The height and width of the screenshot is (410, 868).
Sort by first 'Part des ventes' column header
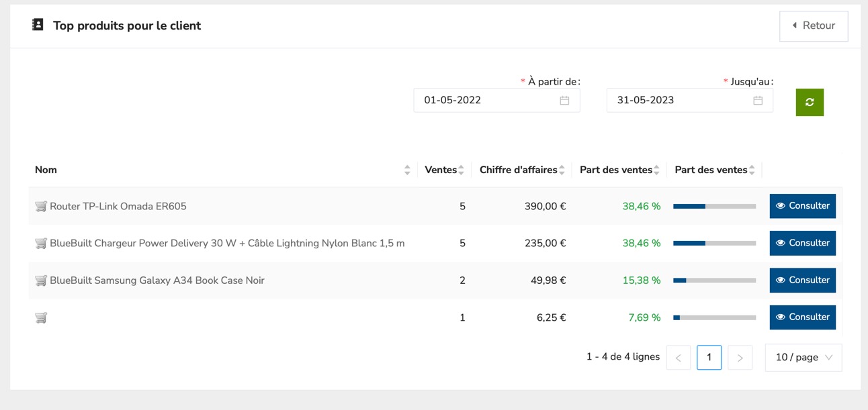pos(656,170)
